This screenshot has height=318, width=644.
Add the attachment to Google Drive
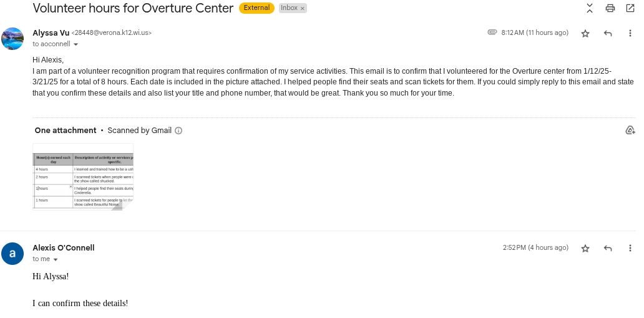click(x=630, y=130)
